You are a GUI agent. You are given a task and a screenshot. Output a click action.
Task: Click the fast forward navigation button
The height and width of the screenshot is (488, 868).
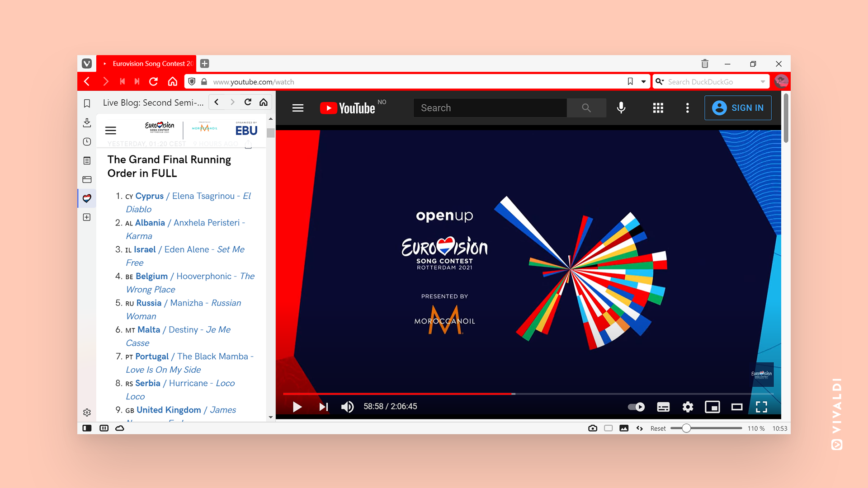(x=137, y=81)
